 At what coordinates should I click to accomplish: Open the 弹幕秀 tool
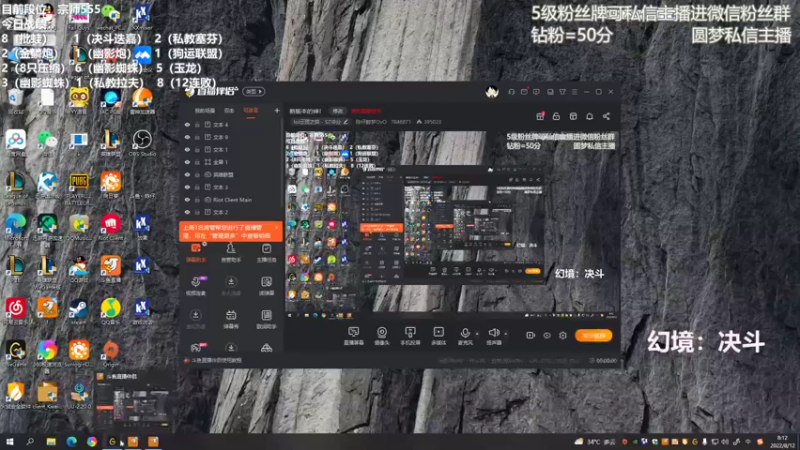(231, 319)
